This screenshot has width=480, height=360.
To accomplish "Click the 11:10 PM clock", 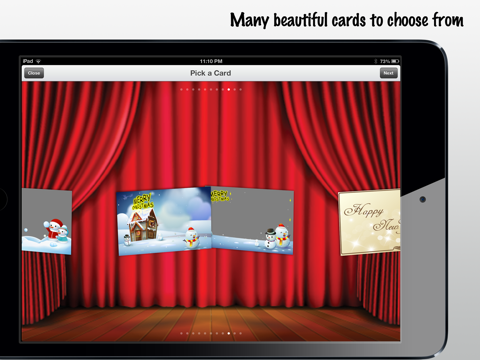I will click(x=211, y=61).
